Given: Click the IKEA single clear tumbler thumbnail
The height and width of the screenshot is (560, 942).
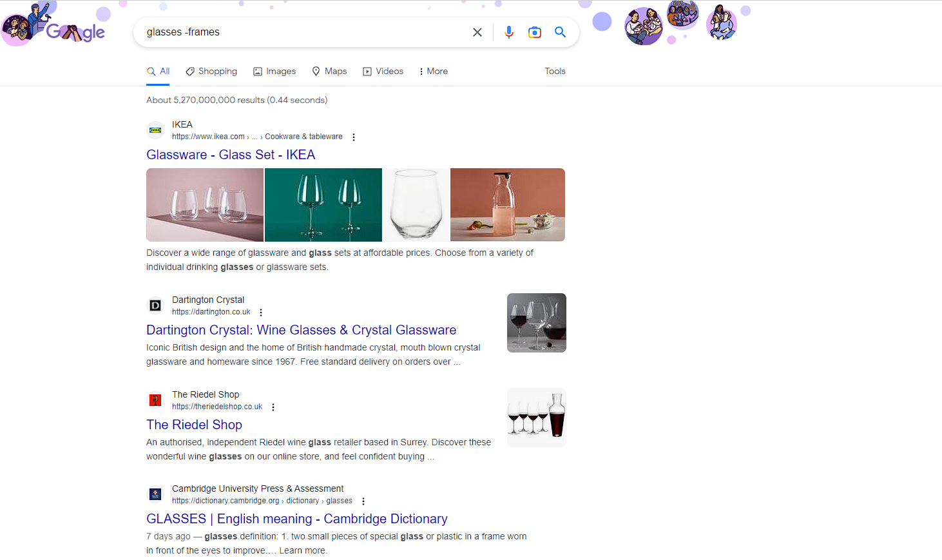Looking at the screenshot, I should (416, 205).
